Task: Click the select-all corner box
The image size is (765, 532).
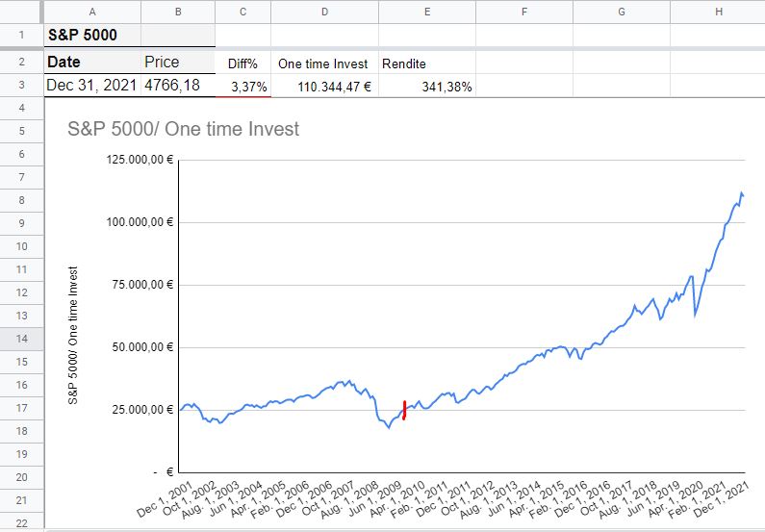Action: pyautogui.click(x=21, y=12)
